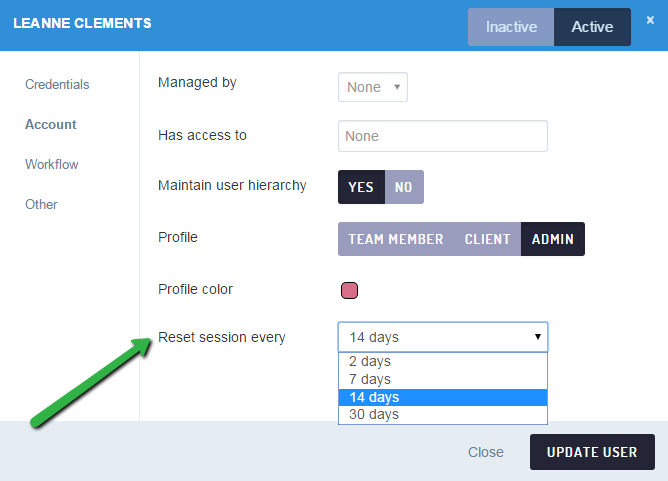Select 2 days session reset option

click(443, 361)
